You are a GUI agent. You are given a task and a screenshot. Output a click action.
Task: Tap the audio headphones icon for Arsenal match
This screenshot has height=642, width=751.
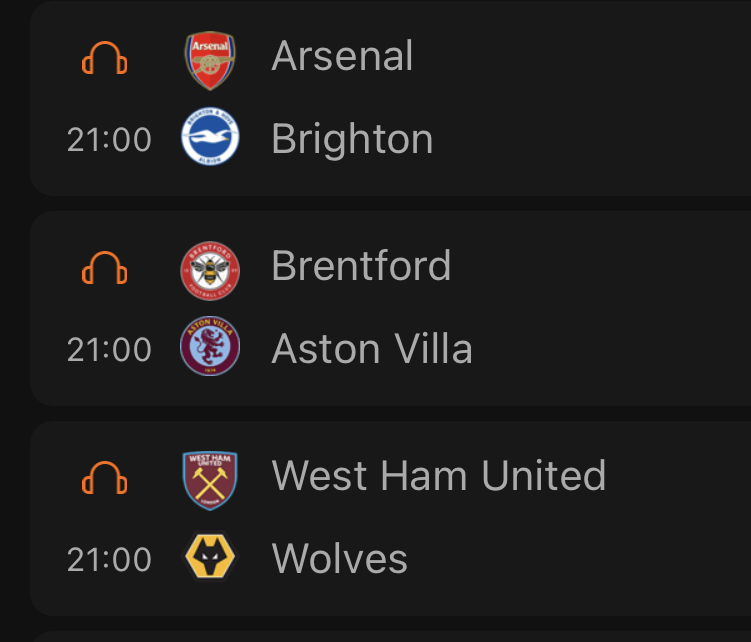click(x=104, y=58)
